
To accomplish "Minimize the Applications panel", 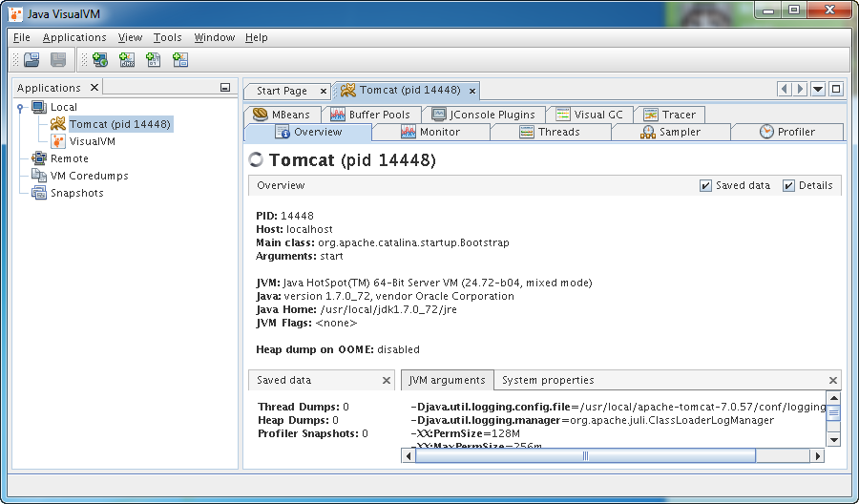I will [225, 87].
